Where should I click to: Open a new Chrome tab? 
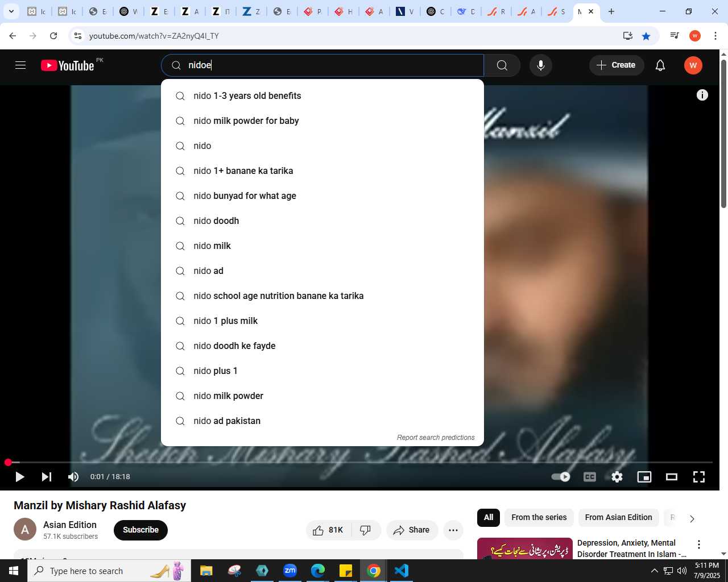[x=611, y=11]
